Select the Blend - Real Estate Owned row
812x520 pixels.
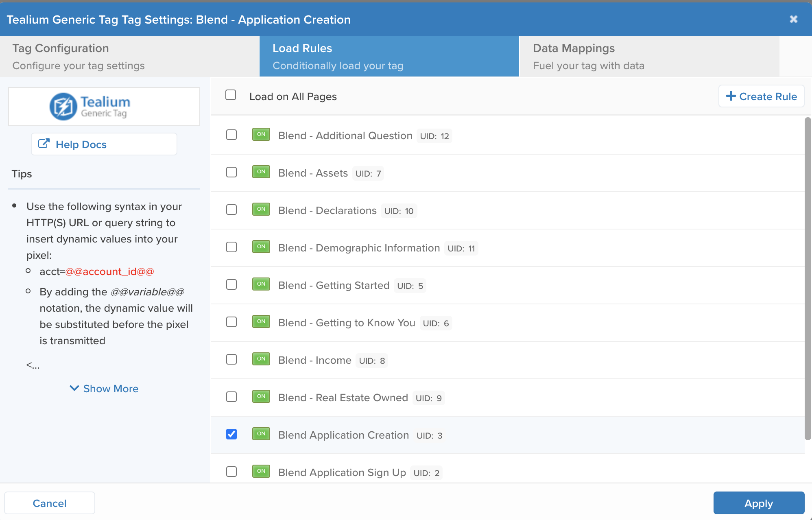point(343,398)
